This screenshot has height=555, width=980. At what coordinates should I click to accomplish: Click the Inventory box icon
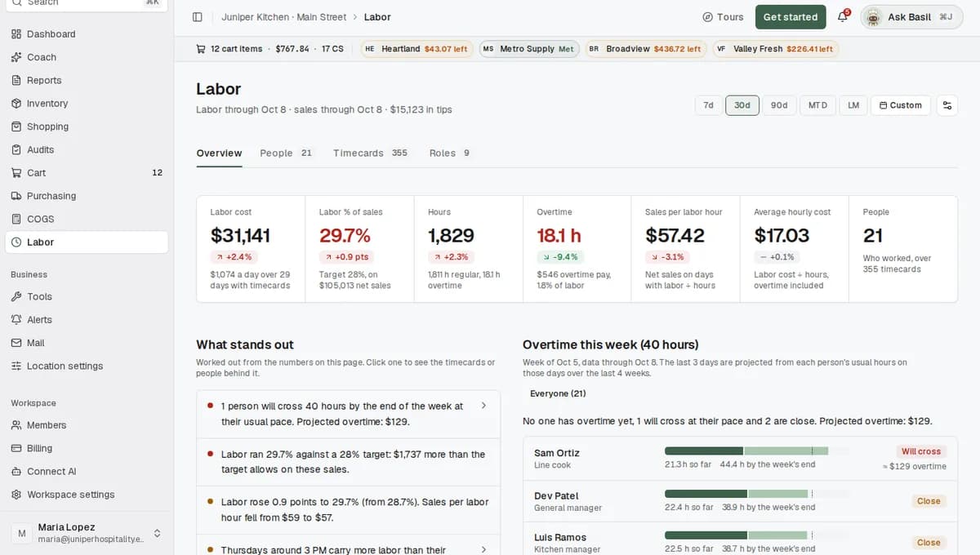16,104
